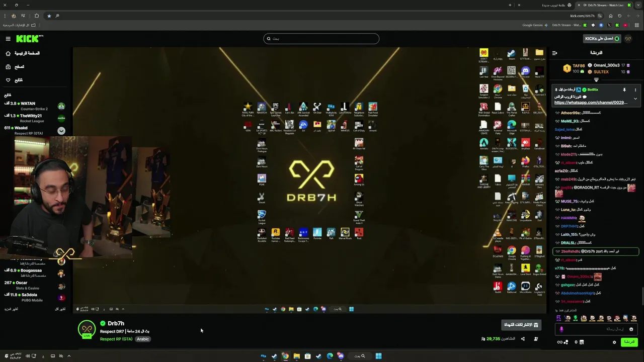Show hidden tray icons chevron in taskbar
The image size is (644, 362).
[69, 356]
